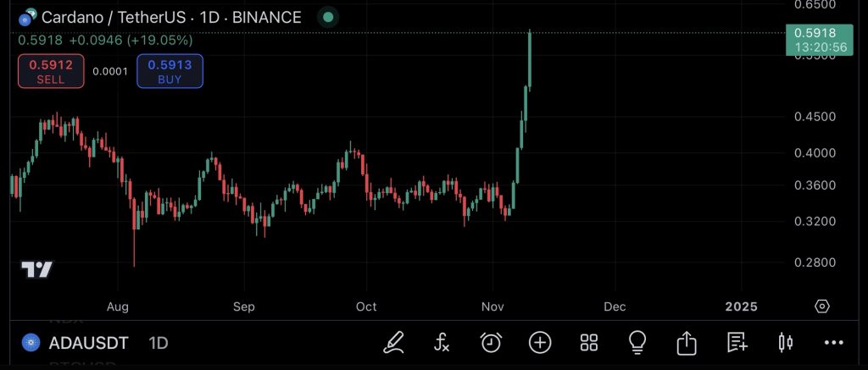Add a note with the notes-plus icon
Viewport: 868px width, 370px height.
(736, 342)
